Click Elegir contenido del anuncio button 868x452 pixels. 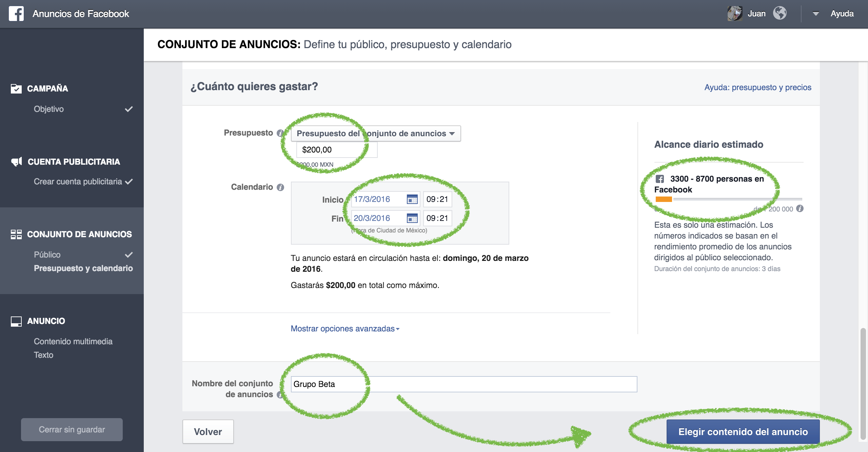[743, 432]
